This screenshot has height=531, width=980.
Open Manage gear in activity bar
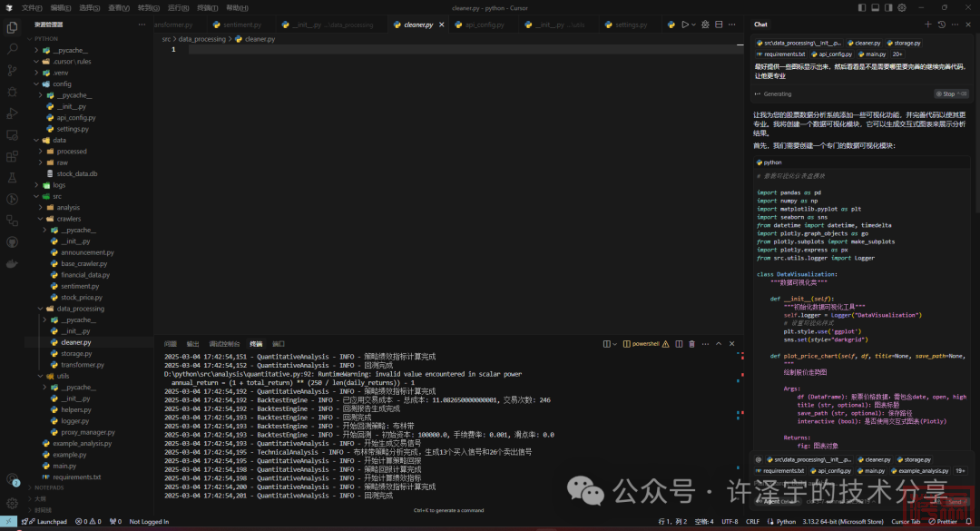12,504
